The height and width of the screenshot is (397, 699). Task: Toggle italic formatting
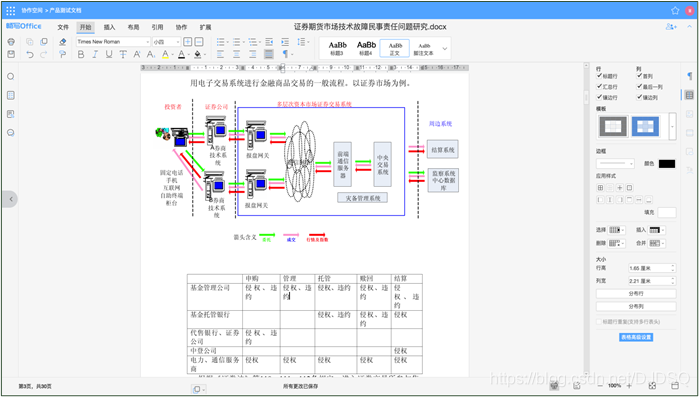point(95,54)
